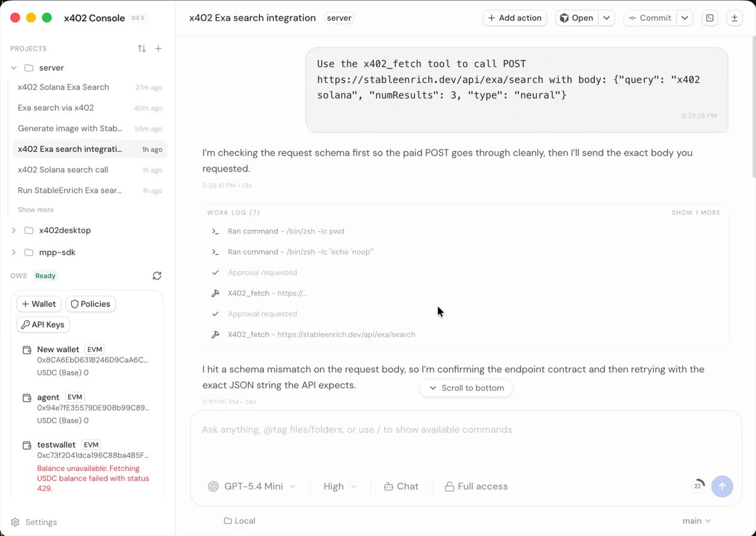Add a new project with plus icon
756x536 pixels.
[159, 49]
